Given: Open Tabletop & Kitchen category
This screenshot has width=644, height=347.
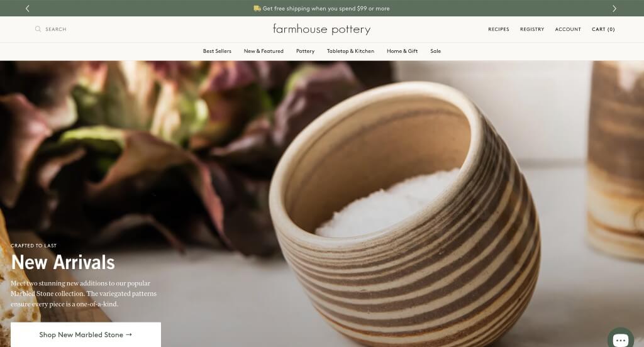Looking at the screenshot, I should pyautogui.click(x=350, y=51).
